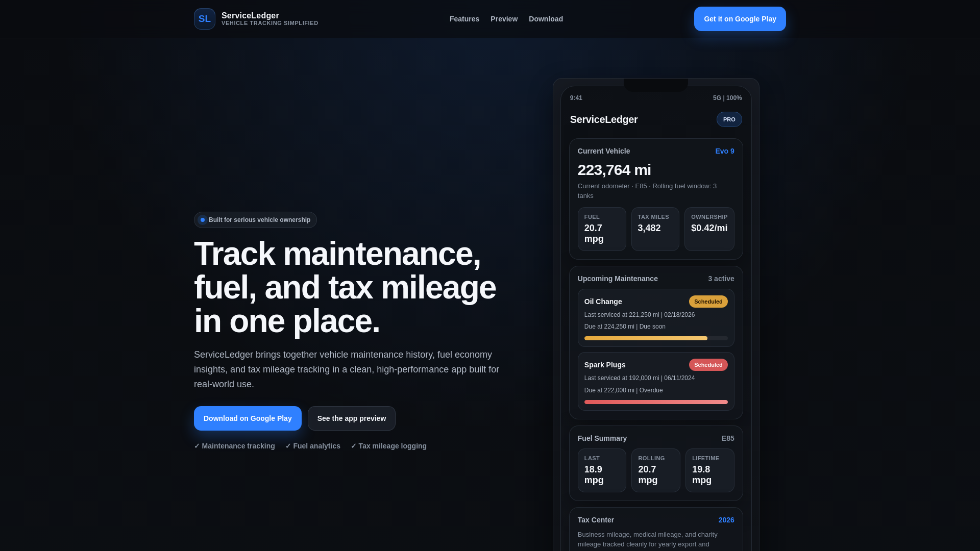Click the 3 active label
The image size is (980, 551).
[x=721, y=279]
